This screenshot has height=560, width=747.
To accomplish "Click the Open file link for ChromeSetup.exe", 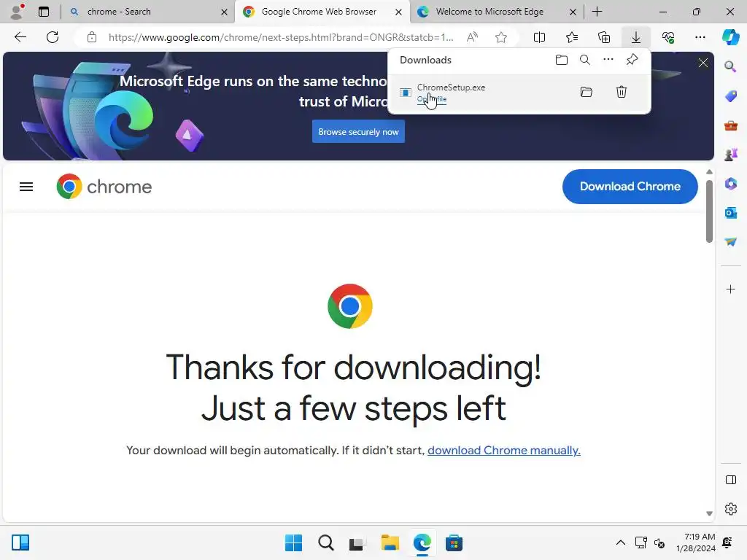I will (x=432, y=99).
